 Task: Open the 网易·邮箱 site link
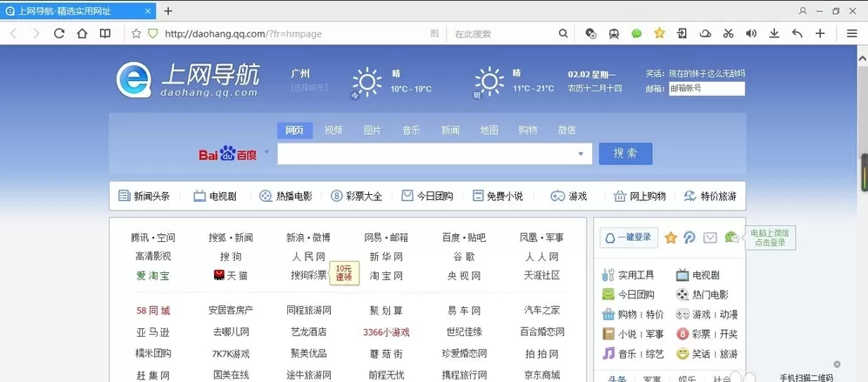(x=386, y=238)
